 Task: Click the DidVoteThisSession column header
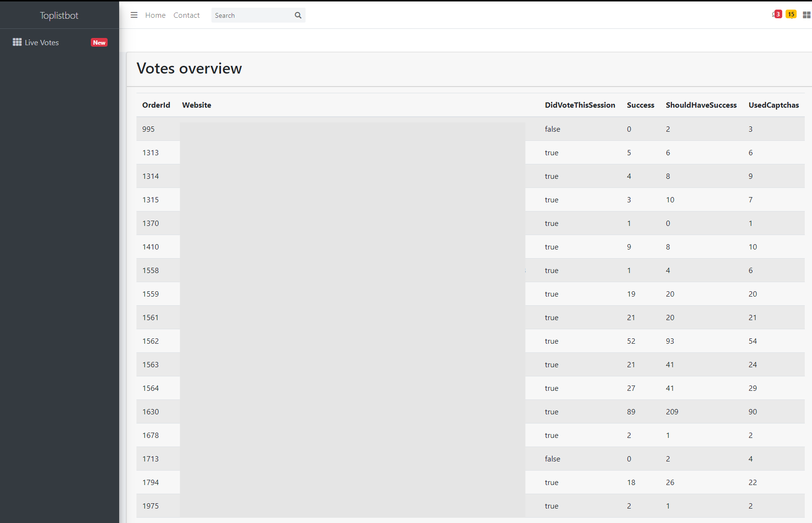(580, 105)
